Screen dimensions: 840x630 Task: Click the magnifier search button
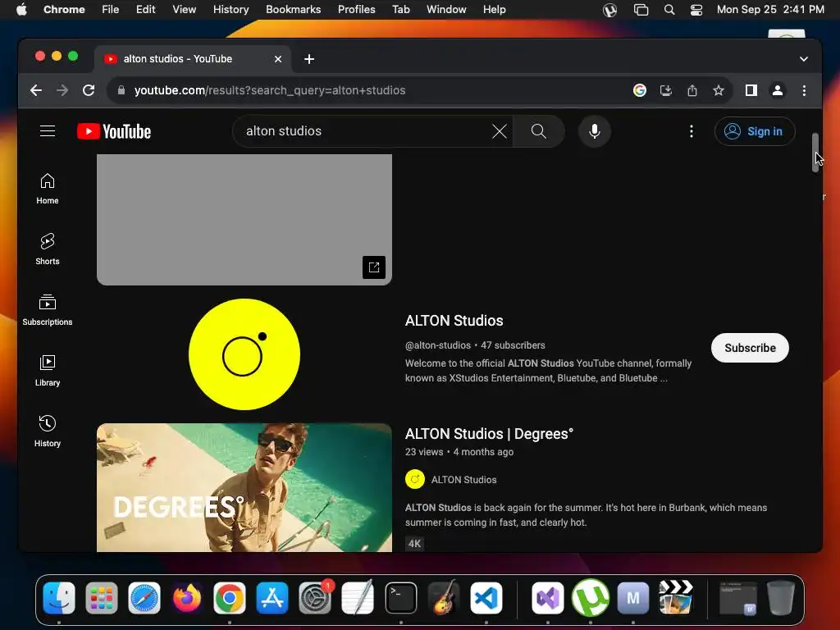(x=538, y=131)
